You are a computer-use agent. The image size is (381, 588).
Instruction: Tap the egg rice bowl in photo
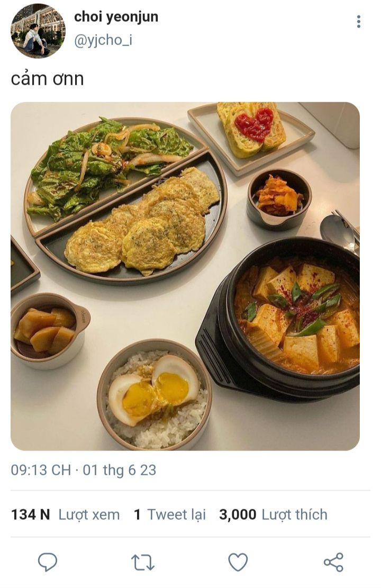154,395
